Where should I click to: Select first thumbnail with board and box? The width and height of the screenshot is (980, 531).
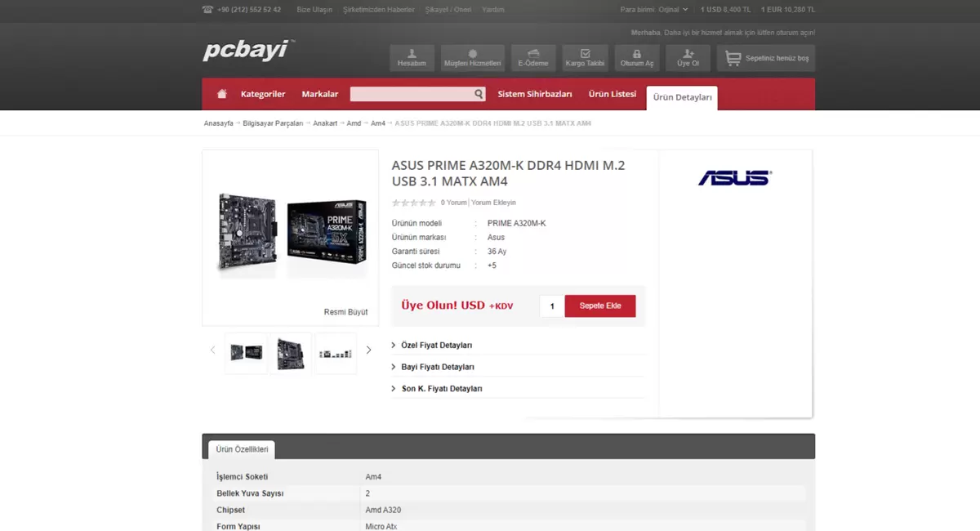246,353
